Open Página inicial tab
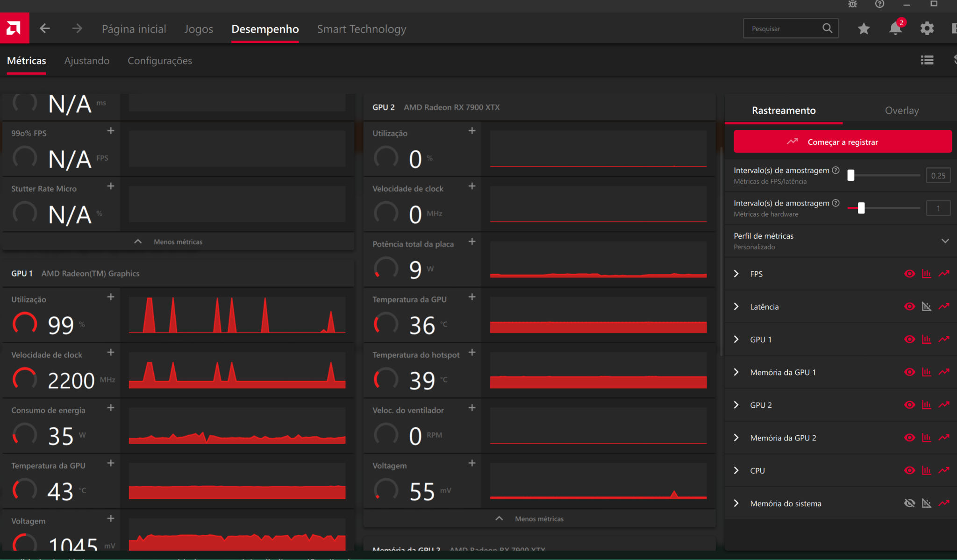This screenshot has width=957, height=560. pos(134,29)
